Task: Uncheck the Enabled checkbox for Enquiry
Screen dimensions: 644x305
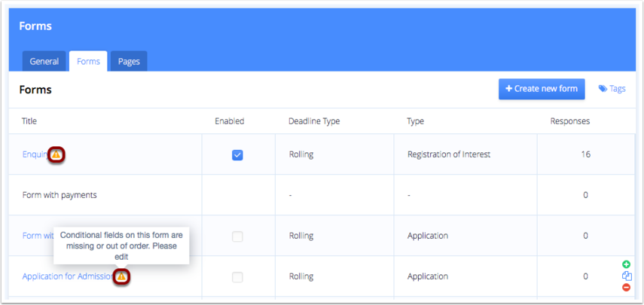Action: click(237, 154)
